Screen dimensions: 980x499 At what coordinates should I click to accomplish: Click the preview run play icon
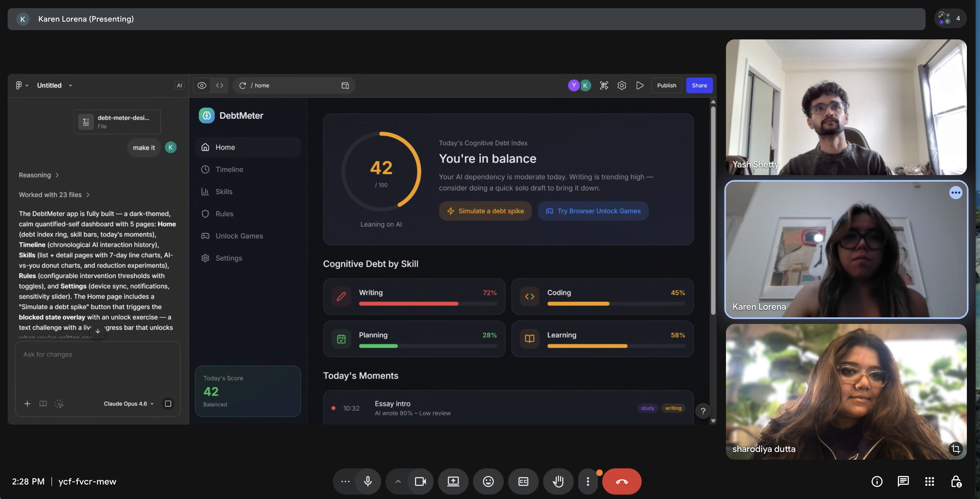pos(640,86)
